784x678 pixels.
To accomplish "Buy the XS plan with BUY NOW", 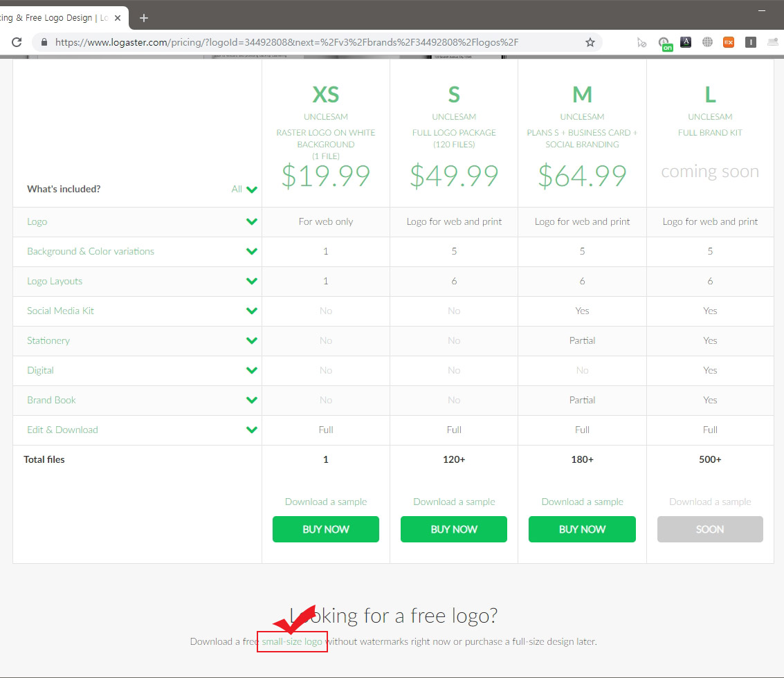I will pyautogui.click(x=325, y=529).
